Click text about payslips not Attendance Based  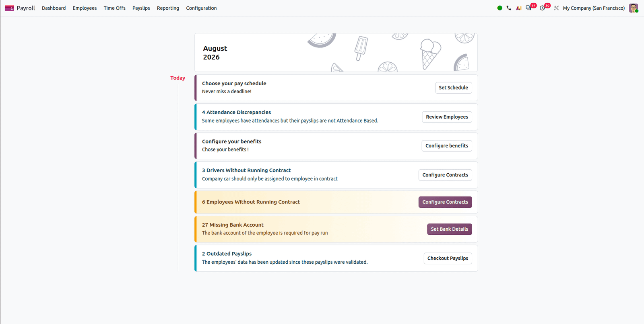pos(290,121)
